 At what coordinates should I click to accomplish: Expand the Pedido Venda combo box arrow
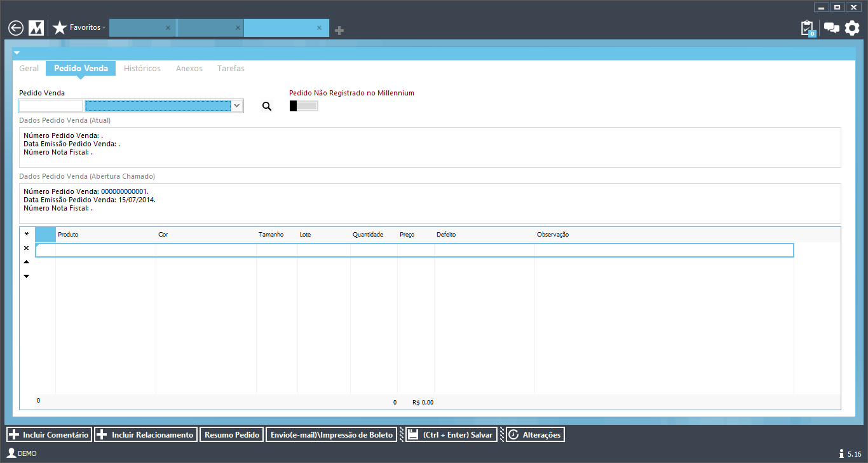237,106
